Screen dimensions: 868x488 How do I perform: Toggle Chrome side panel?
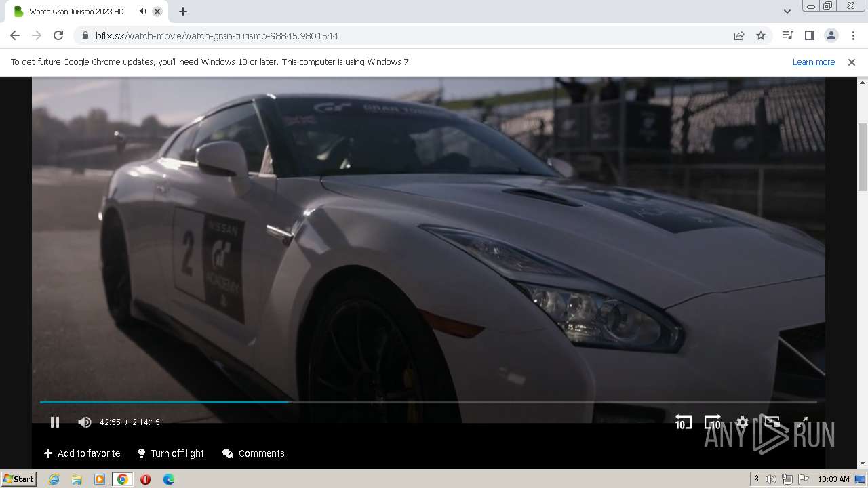[809, 35]
